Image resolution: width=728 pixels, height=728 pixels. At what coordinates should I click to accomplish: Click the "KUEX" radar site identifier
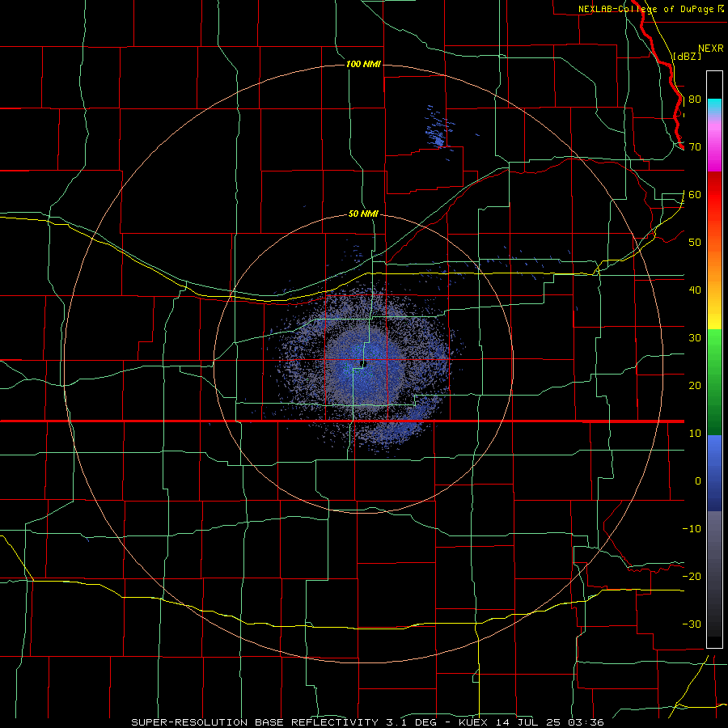(473, 722)
